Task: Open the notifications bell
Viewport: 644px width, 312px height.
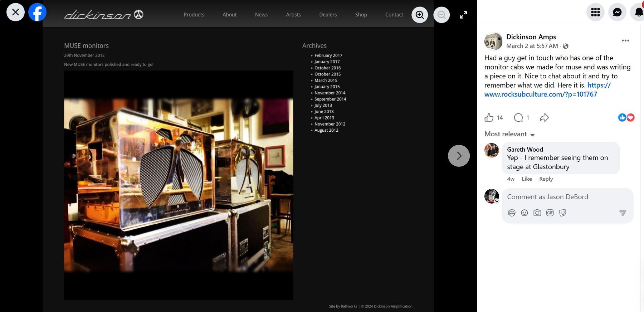Action: point(639,12)
